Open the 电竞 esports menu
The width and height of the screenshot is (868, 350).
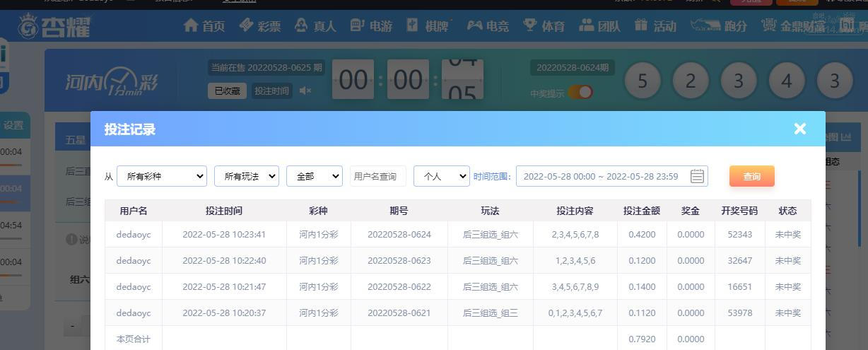[x=498, y=26]
